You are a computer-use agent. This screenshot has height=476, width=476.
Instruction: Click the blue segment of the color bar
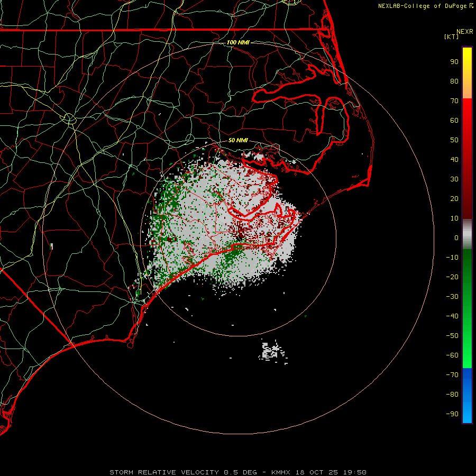467,396
